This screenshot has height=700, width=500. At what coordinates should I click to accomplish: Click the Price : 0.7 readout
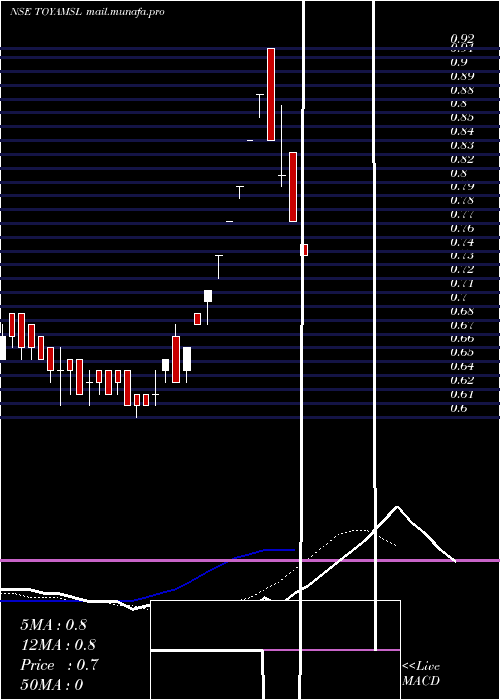click(59, 665)
